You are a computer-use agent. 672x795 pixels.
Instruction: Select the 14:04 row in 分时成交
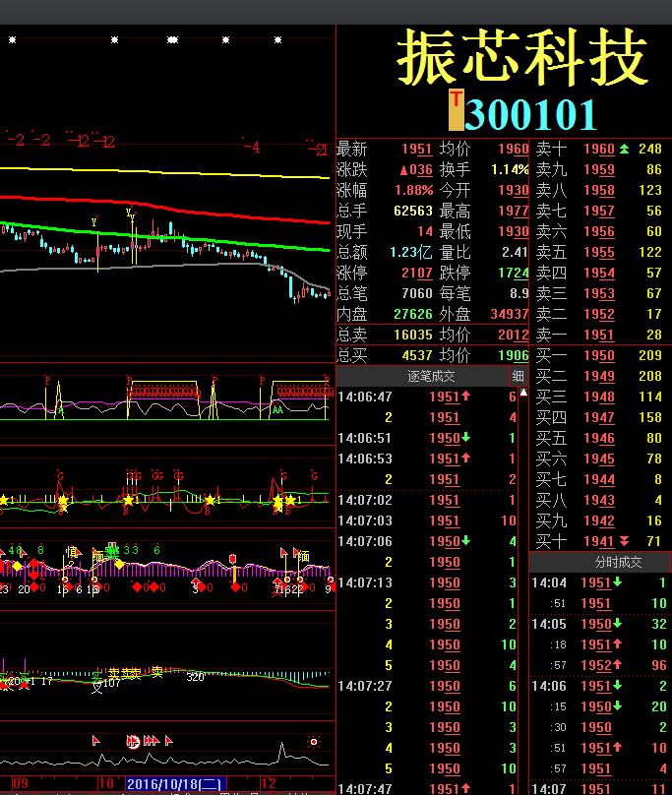(x=600, y=583)
